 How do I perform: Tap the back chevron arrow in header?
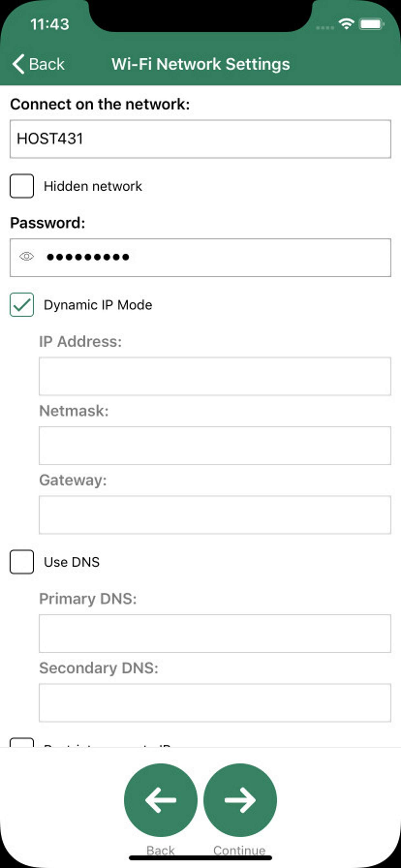point(18,64)
